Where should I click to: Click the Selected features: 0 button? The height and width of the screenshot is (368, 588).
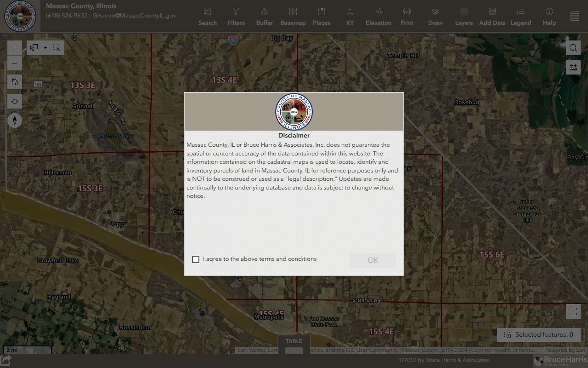coord(539,335)
